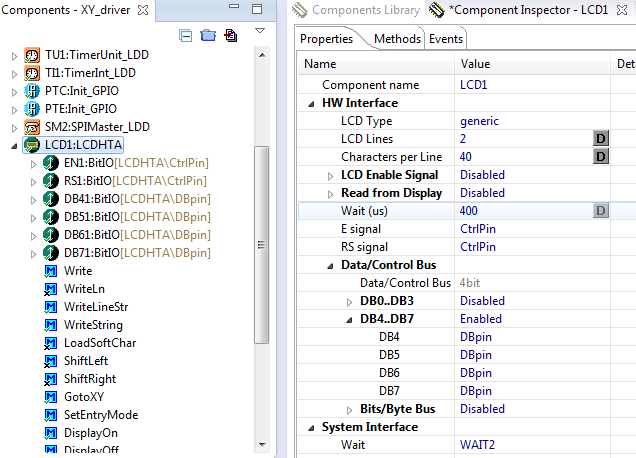The width and height of the screenshot is (636, 458).
Task: Click the EN1:BitIO sub-component icon
Action: (51, 163)
